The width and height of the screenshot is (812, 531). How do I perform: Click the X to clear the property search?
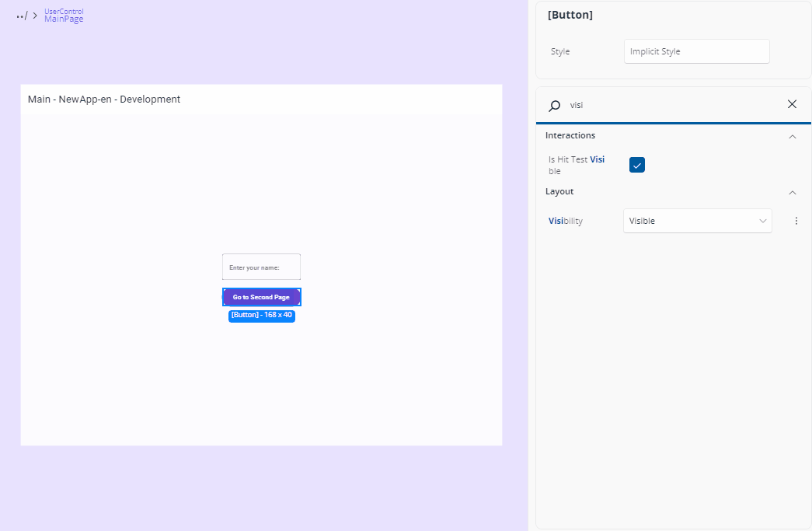point(792,103)
